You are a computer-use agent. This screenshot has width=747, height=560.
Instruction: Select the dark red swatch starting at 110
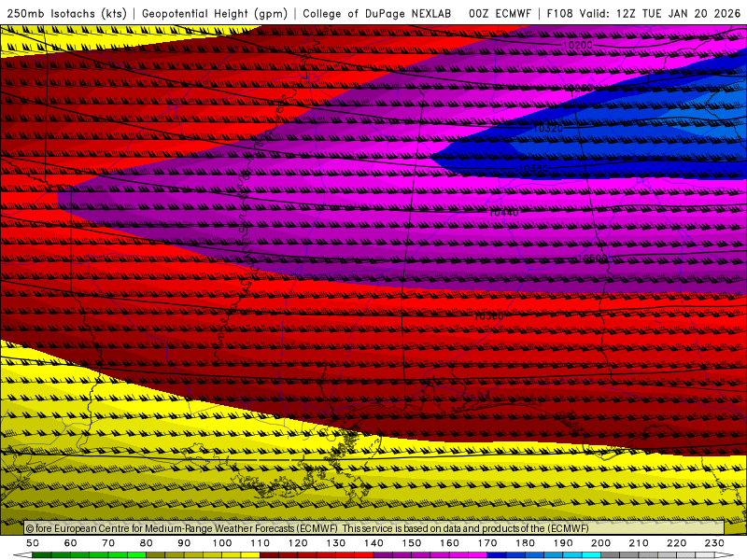tap(269, 555)
